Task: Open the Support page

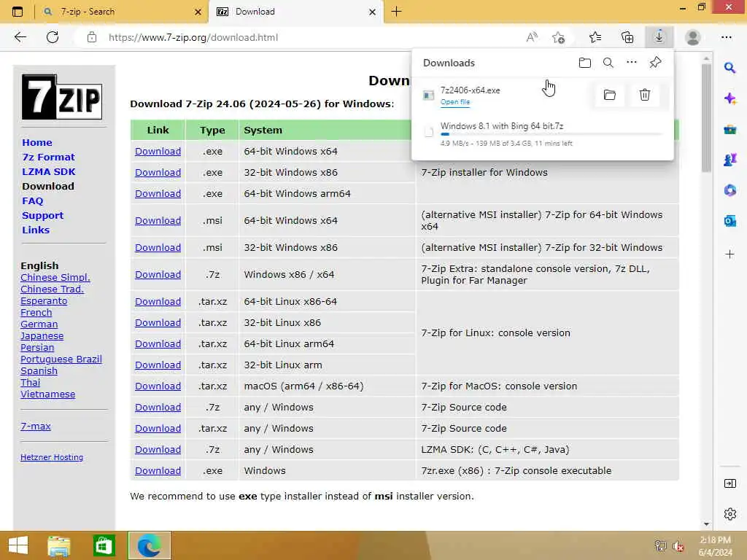Action: 42,215
